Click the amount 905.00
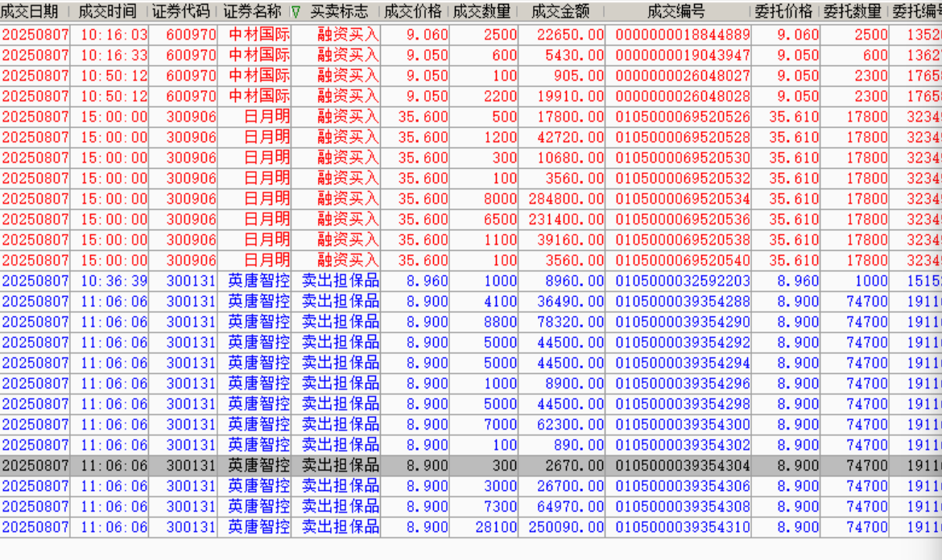This screenshot has width=942, height=560. point(579,76)
